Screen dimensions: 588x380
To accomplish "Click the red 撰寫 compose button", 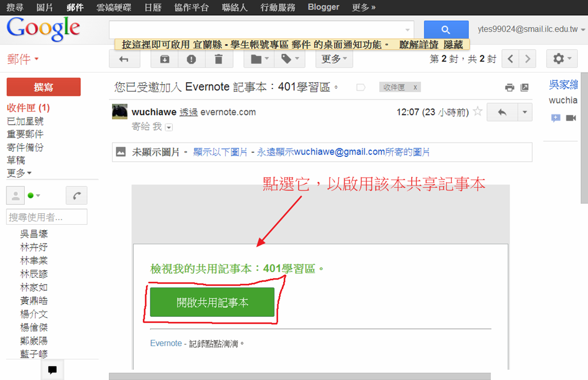I will click(x=44, y=87).
